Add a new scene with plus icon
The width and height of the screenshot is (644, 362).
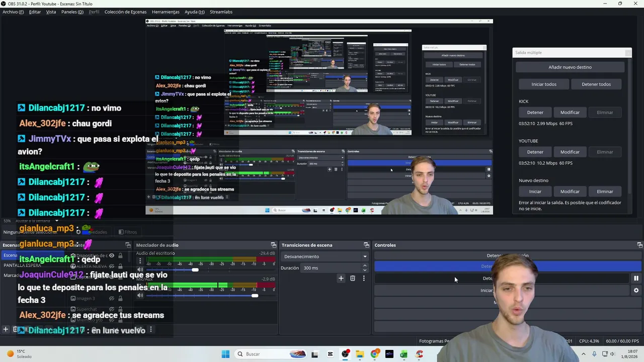(x=6, y=330)
